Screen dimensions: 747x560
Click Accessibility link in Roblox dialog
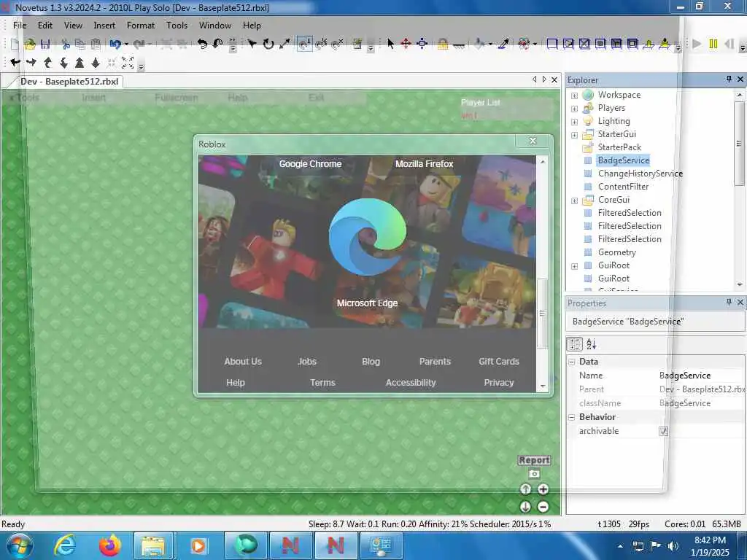click(411, 382)
